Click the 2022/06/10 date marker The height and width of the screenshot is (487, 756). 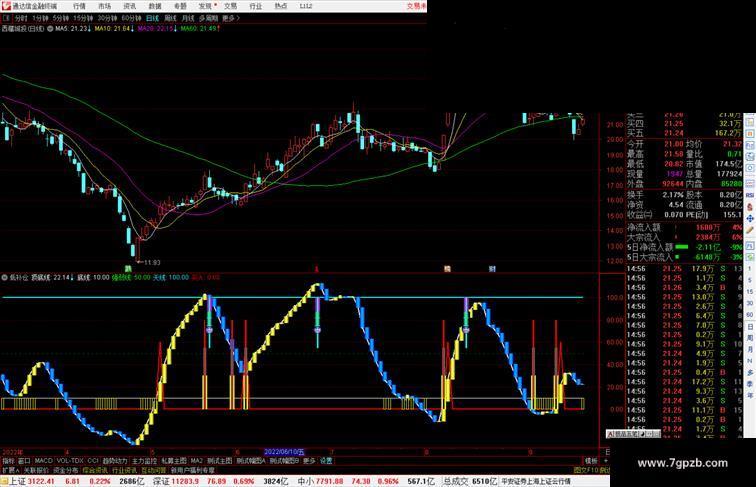tap(284, 452)
